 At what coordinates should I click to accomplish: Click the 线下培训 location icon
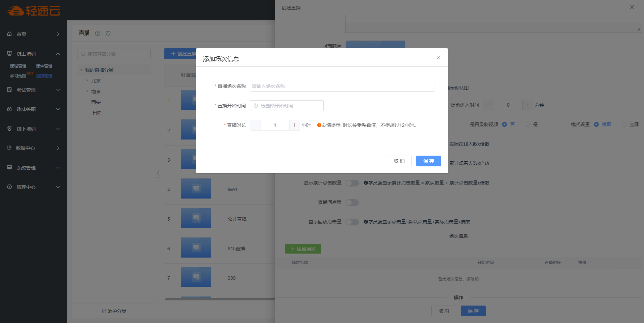pos(9,129)
